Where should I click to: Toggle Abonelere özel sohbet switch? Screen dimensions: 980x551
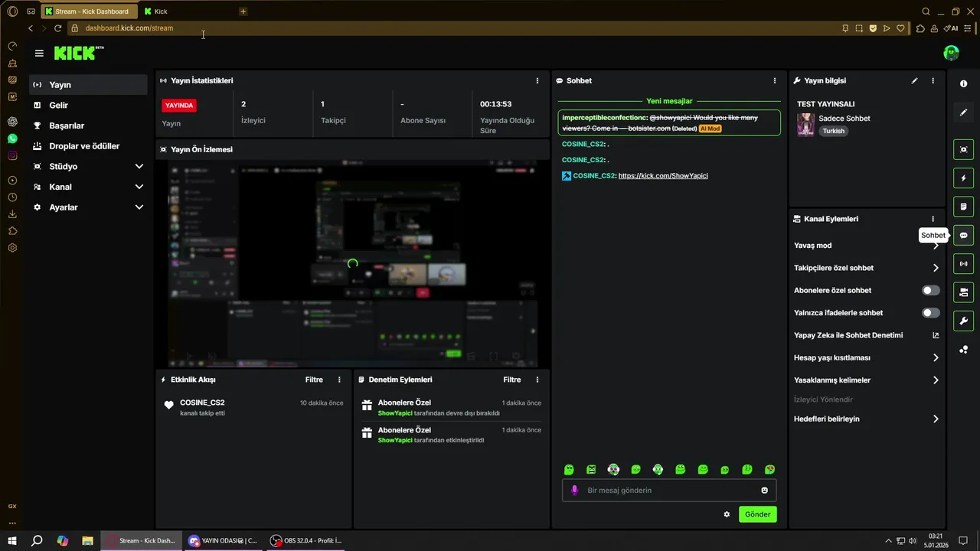point(930,291)
